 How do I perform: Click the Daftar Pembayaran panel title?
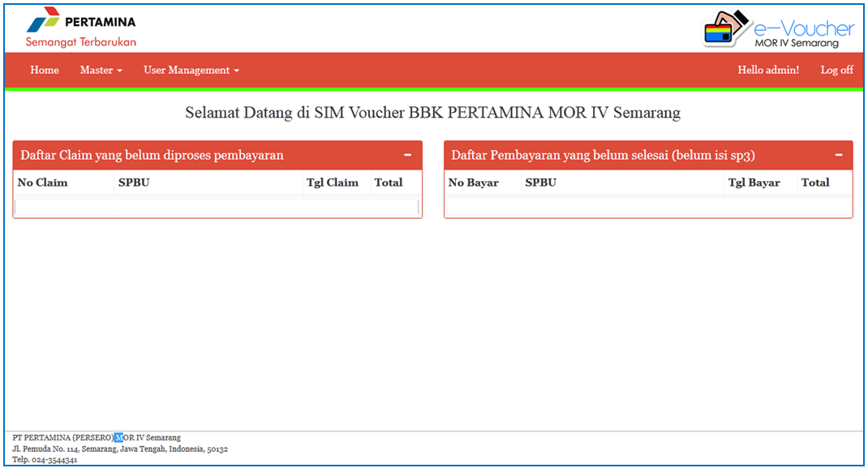(603, 155)
